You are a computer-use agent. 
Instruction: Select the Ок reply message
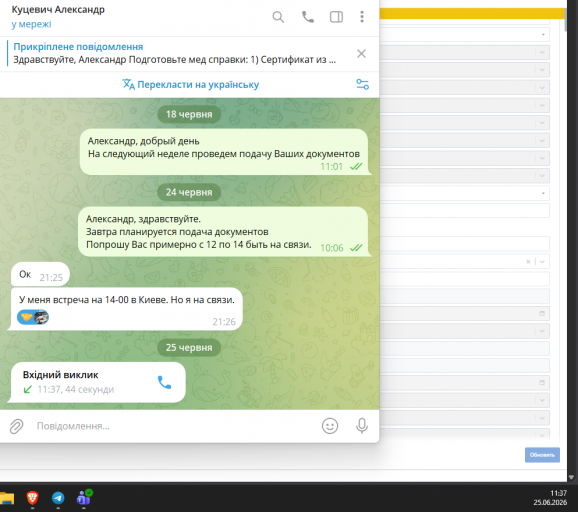point(40,274)
